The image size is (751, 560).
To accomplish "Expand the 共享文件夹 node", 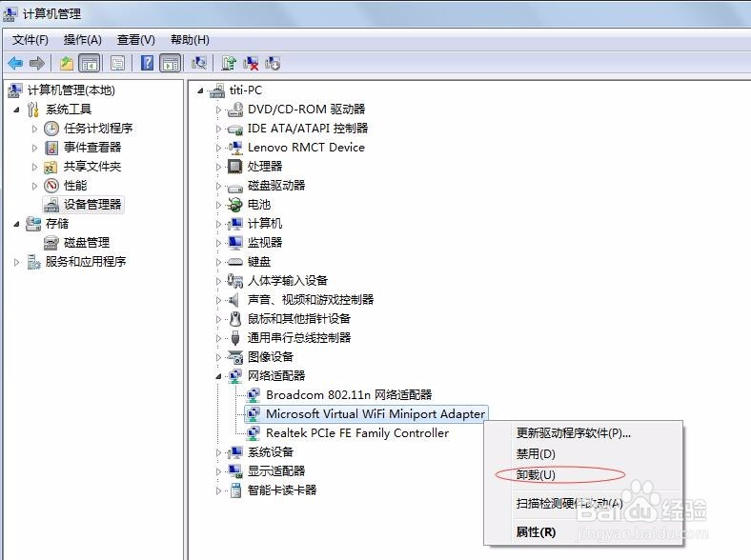I will coord(34,167).
